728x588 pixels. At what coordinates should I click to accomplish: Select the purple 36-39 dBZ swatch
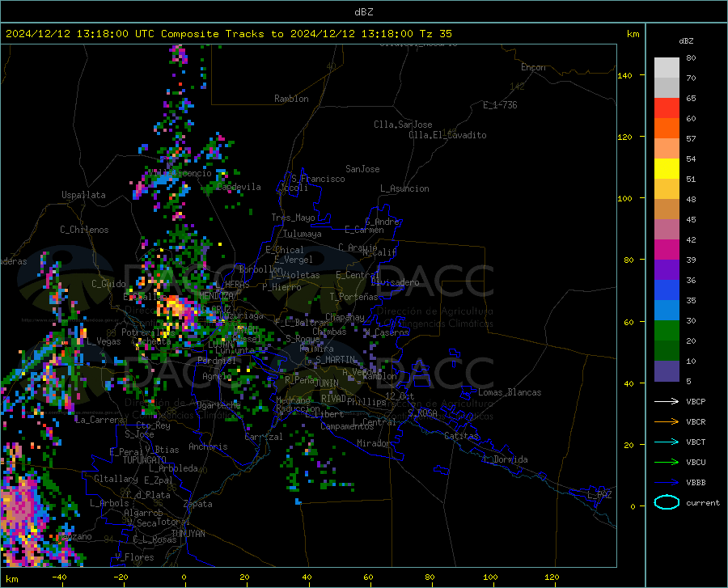point(667,270)
